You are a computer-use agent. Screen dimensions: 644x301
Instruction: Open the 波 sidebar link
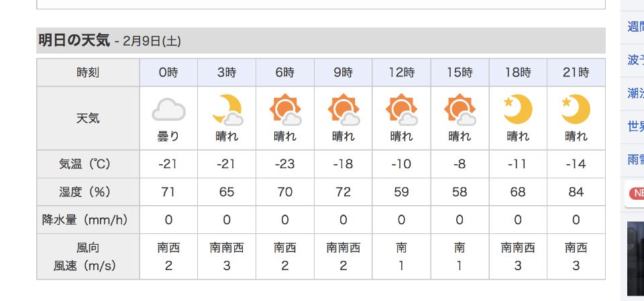coord(635,60)
